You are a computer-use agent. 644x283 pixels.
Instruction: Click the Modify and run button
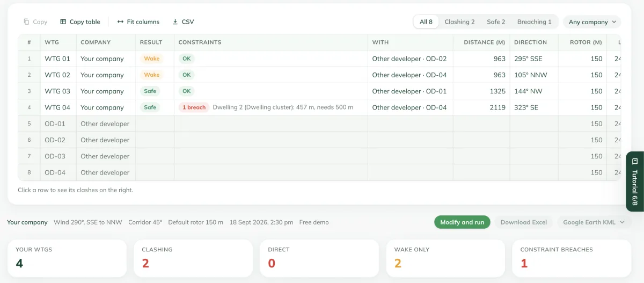462,222
